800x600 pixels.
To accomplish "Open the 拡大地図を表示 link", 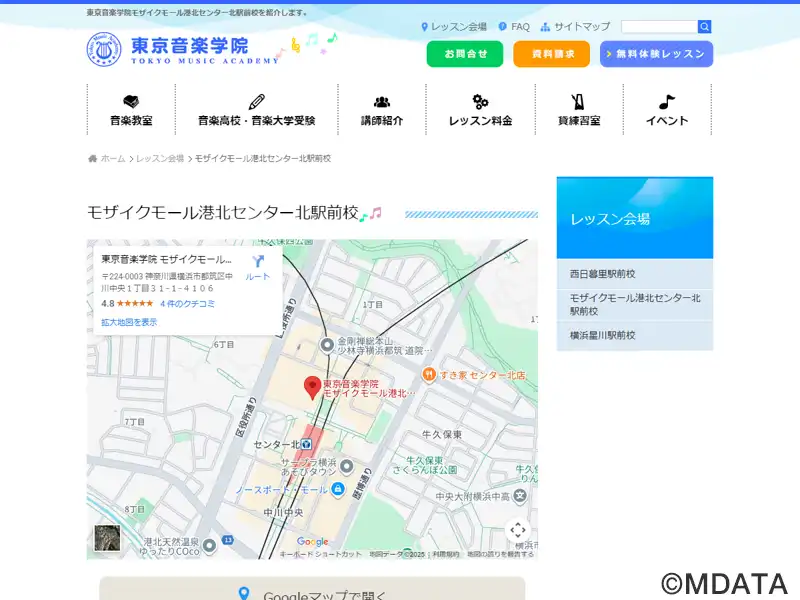I will (129, 322).
